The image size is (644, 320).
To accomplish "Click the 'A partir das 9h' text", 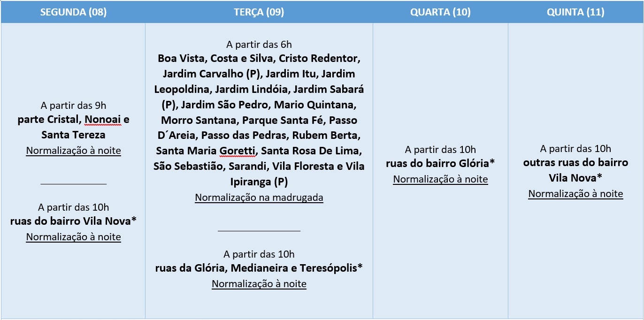I will (74, 106).
